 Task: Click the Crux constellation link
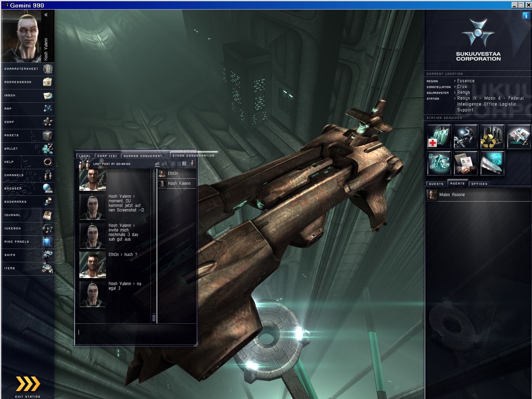[x=462, y=87]
